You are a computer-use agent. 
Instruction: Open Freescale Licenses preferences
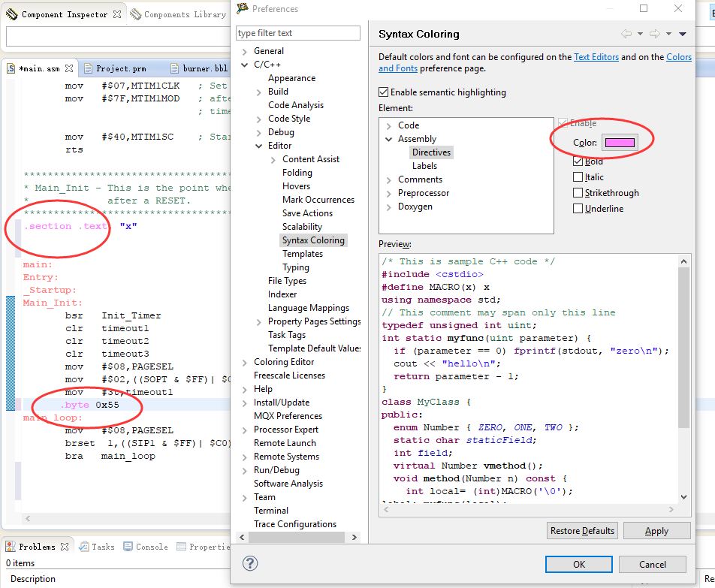tap(289, 375)
